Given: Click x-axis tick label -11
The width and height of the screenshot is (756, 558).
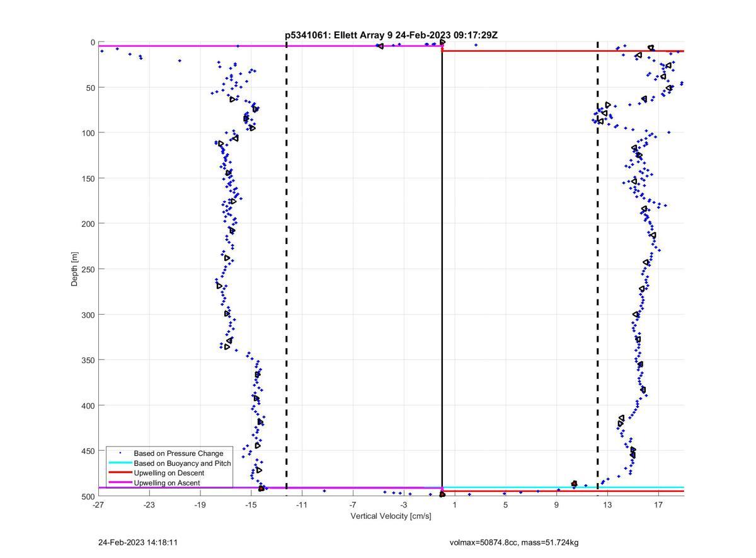Looking at the screenshot, I should (302, 504).
